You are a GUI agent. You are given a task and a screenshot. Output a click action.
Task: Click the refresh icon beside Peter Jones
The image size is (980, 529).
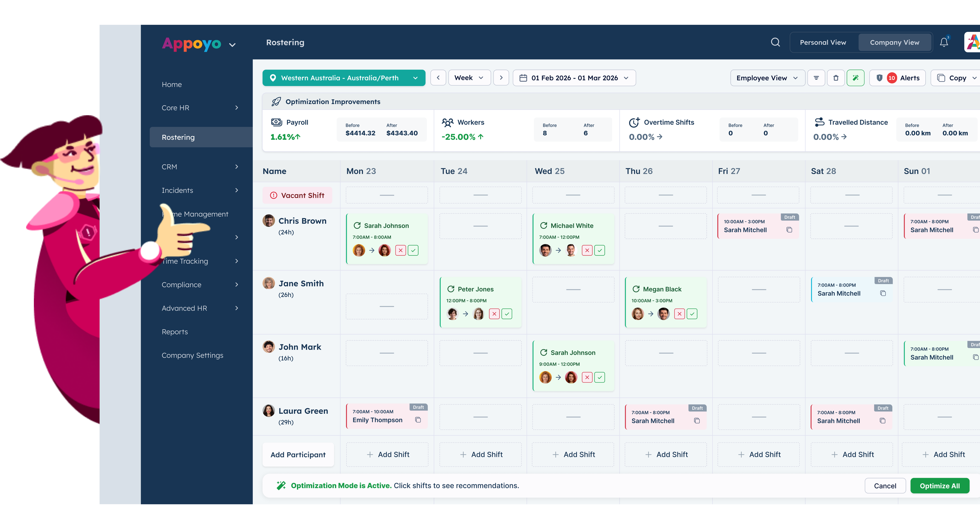451,289
